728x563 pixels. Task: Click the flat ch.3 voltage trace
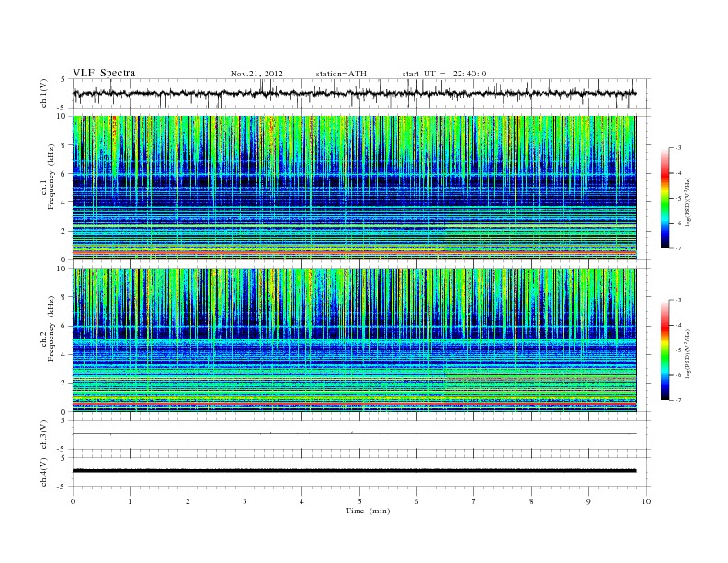354,434
